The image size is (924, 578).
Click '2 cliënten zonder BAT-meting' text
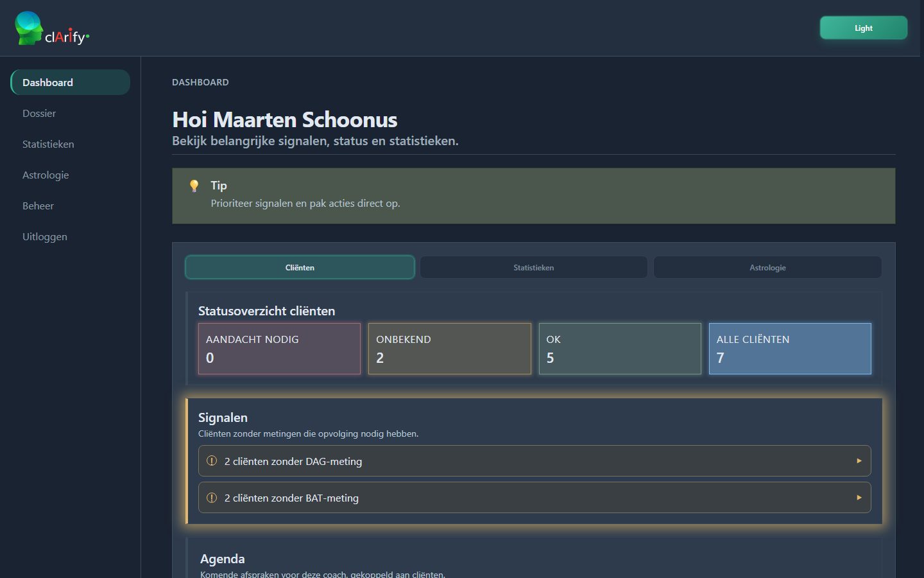point(291,498)
